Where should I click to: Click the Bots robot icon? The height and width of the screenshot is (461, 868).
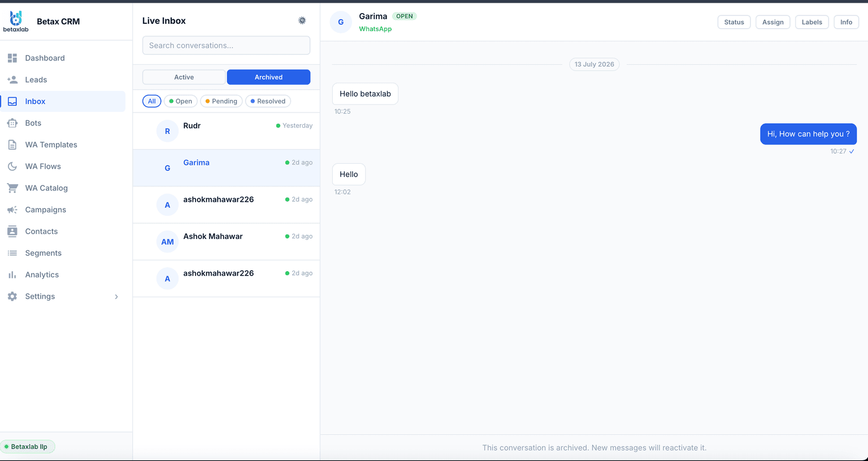(x=12, y=123)
